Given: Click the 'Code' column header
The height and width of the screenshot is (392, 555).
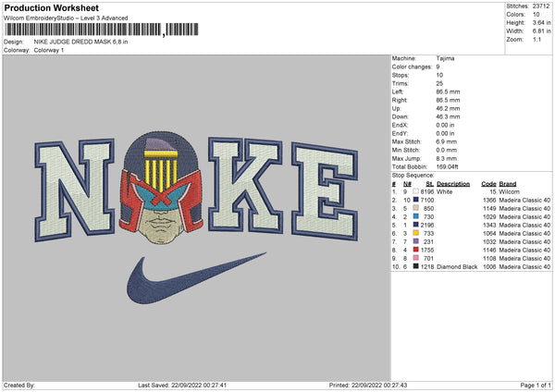Looking at the screenshot, I should [488, 184].
